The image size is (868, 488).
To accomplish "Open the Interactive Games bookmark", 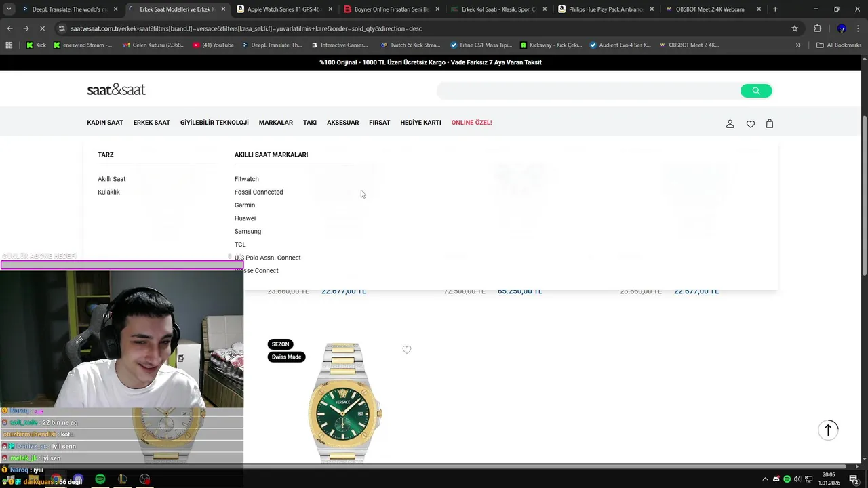I will (x=340, y=45).
